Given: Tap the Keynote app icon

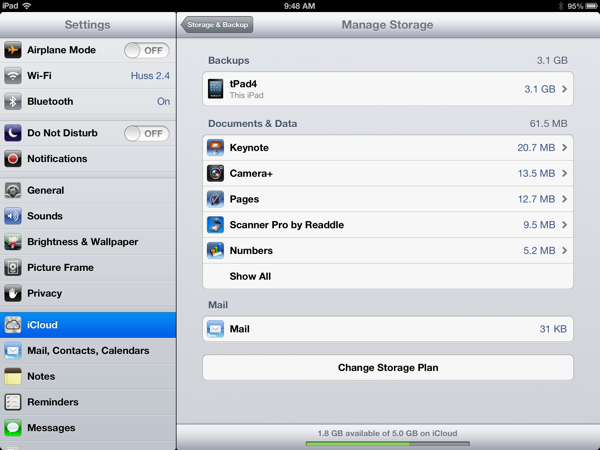Looking at the screenshot, I should tap(215, 148).
